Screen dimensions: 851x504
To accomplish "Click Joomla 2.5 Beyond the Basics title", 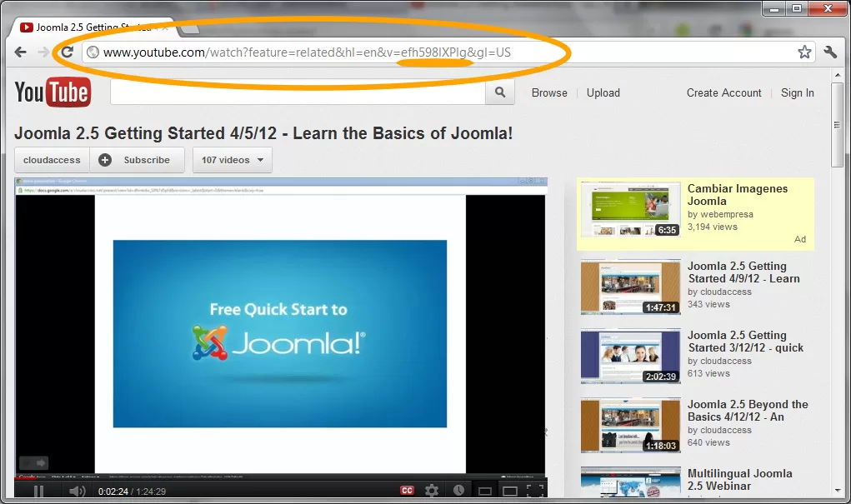I will [x=748, y=411].
